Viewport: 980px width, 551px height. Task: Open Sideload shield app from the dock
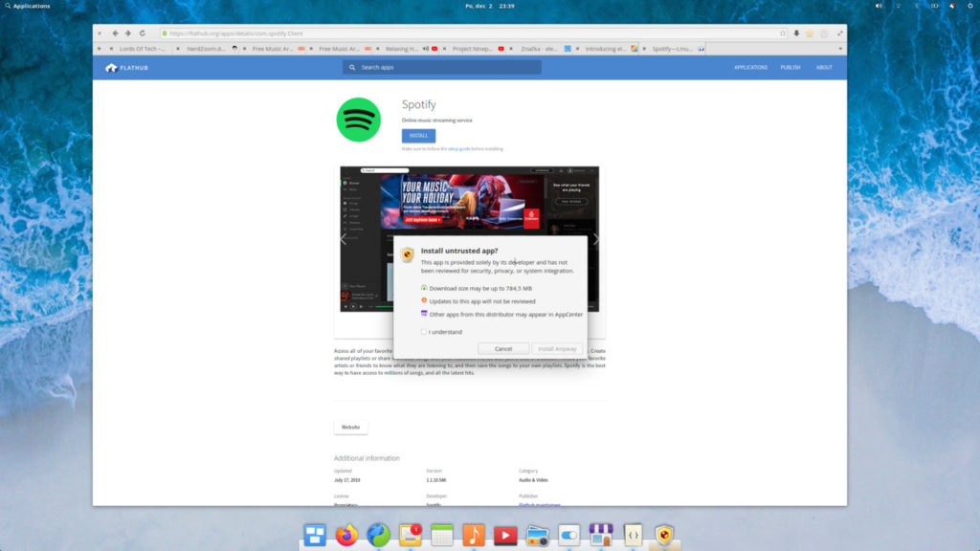(x=664, y=535)
